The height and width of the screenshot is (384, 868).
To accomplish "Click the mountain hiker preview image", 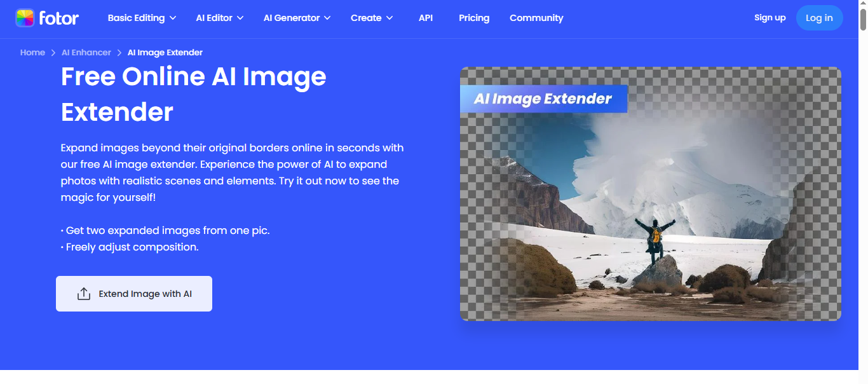I will coord(650,210).
